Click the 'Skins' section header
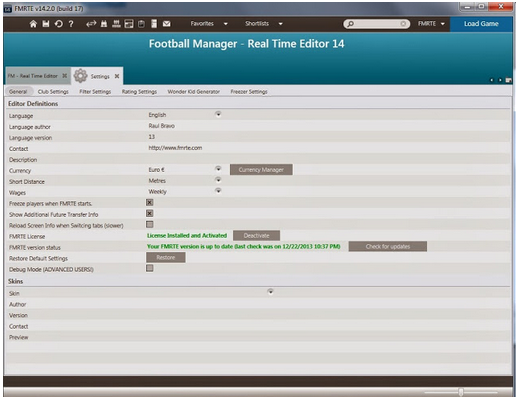The height and width of the screenshot is (397, 516). coord(15,281)
